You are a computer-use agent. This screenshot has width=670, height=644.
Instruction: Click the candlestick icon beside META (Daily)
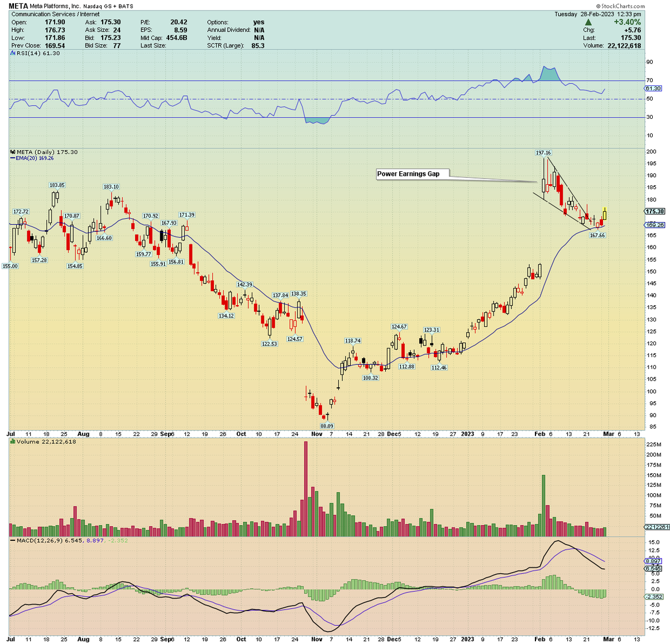[x=13, y=152]
